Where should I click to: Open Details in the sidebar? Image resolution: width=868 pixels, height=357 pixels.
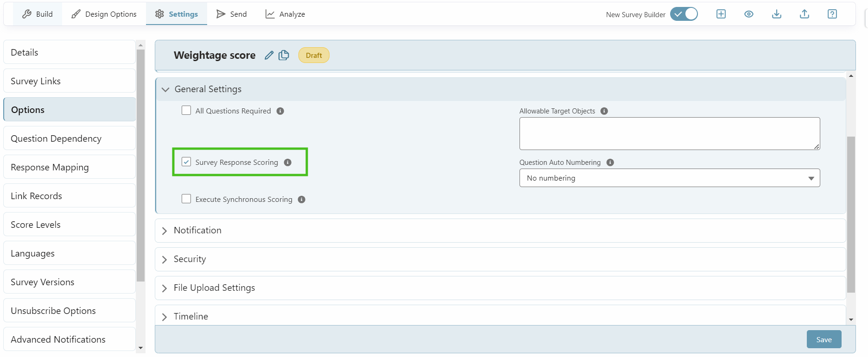point(70,52)
